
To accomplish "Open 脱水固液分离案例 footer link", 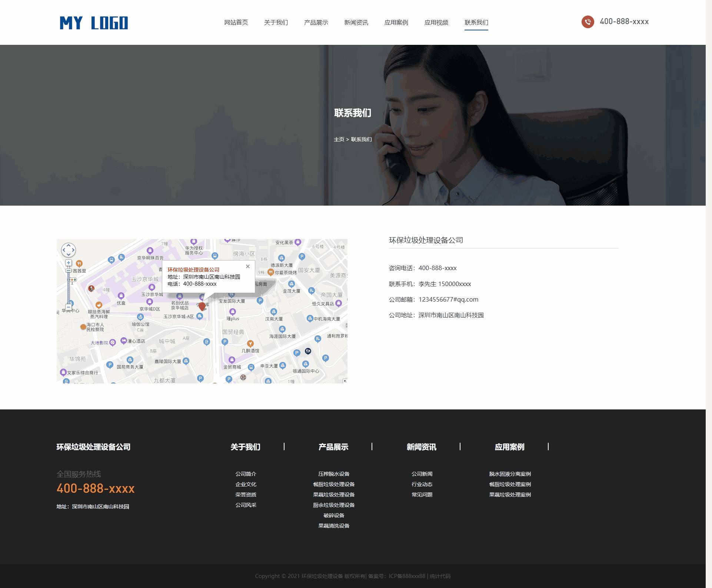I will point(510,474).
